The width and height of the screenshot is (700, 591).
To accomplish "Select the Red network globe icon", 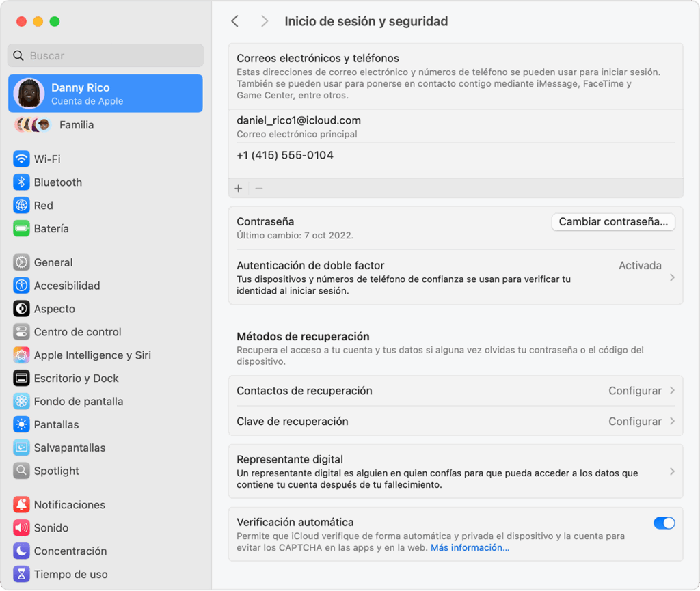I will click(x=21, y=205).
